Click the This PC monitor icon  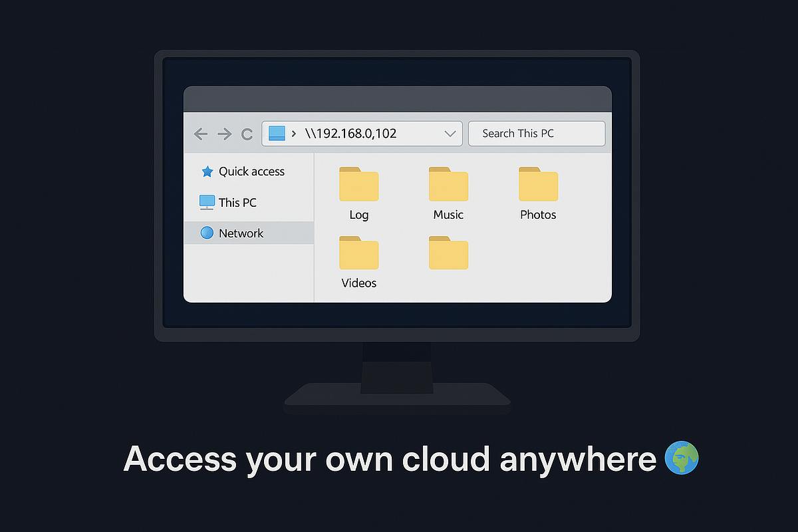pyautogui.click(x=207, y=202)
